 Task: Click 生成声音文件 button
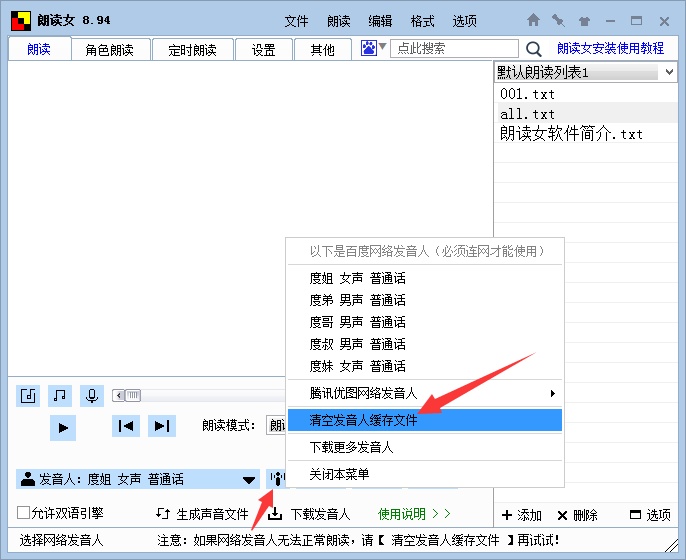(202, 514)
